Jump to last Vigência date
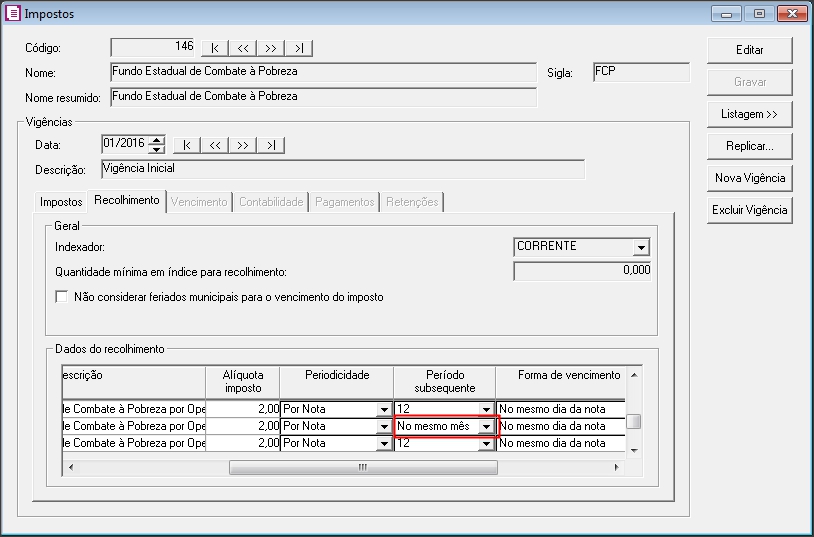Viewport: 814px width, 537px height. coord(271,145)
